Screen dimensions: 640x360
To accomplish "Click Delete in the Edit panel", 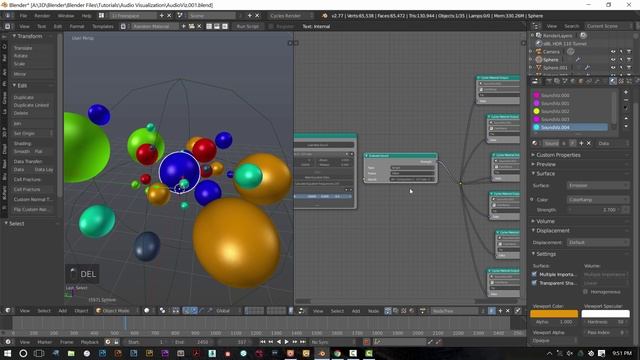I will [33, 113].
